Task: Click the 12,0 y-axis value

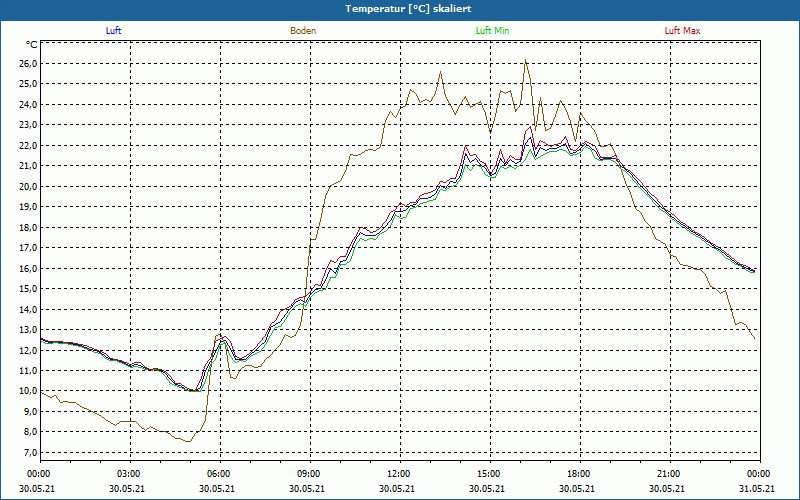Action: point(29,350)
